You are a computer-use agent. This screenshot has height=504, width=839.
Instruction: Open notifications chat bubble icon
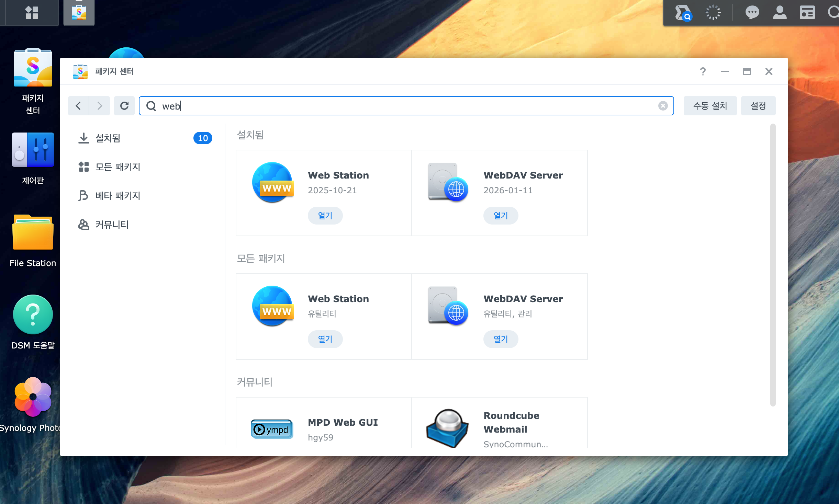coord(752,13)
